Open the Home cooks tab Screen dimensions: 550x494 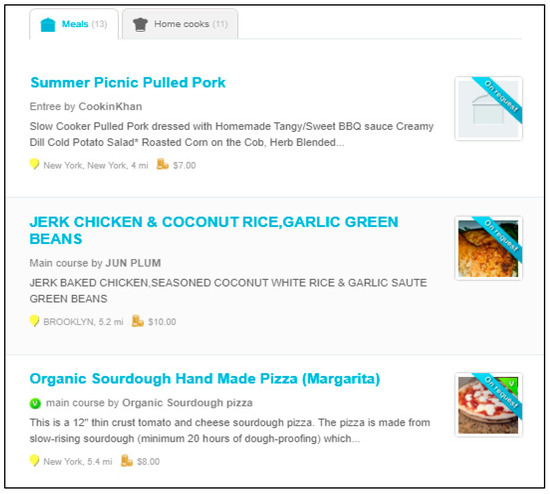click(x=180, y=24)
